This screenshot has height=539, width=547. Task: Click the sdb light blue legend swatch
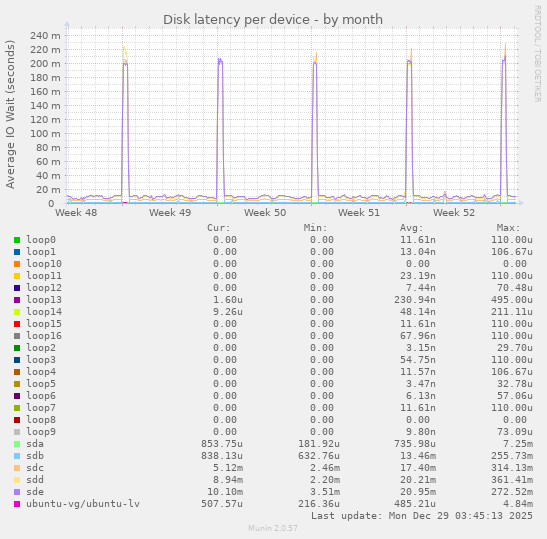17,456
